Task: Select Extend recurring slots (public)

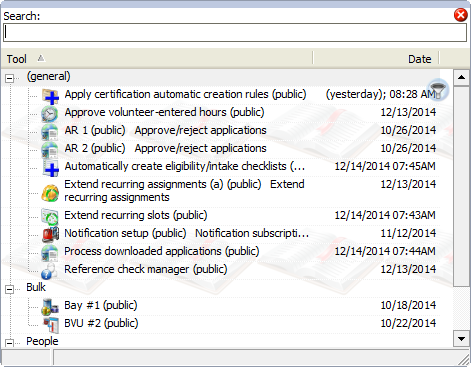Action: pyautogui.click(x=136, y=215)
